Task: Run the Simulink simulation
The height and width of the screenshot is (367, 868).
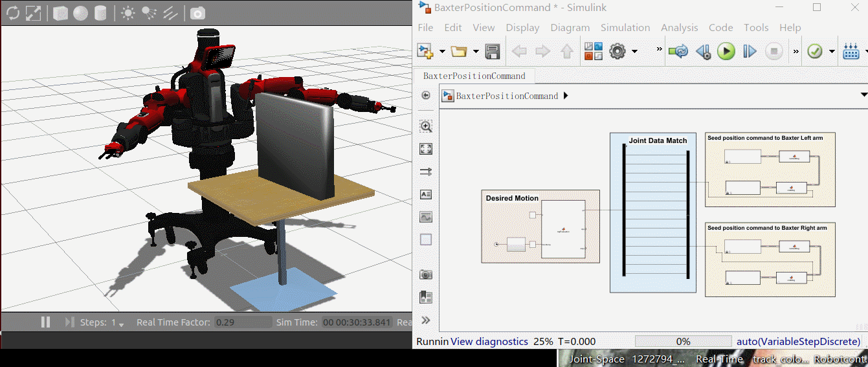Action: coord(726,51)
